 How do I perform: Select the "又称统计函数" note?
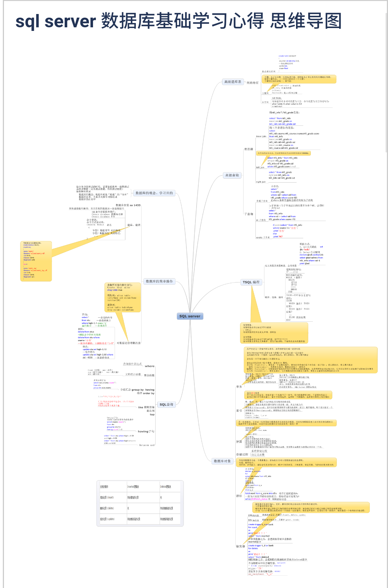[133, 374]
